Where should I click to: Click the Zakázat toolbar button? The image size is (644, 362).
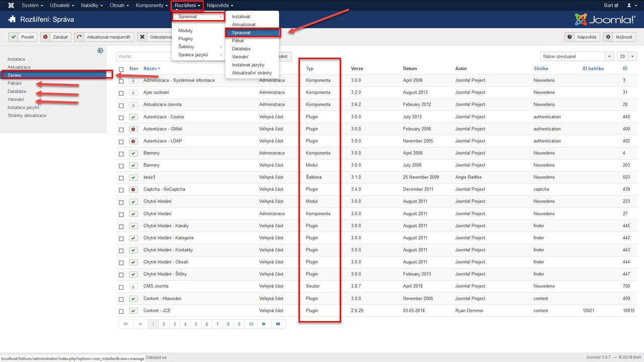(55, 37)
